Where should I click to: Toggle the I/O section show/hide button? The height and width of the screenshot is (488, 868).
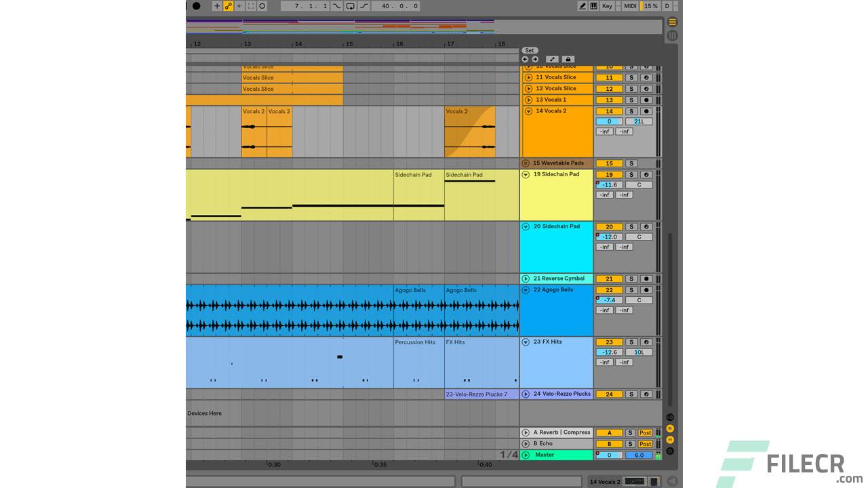(670, 417)
